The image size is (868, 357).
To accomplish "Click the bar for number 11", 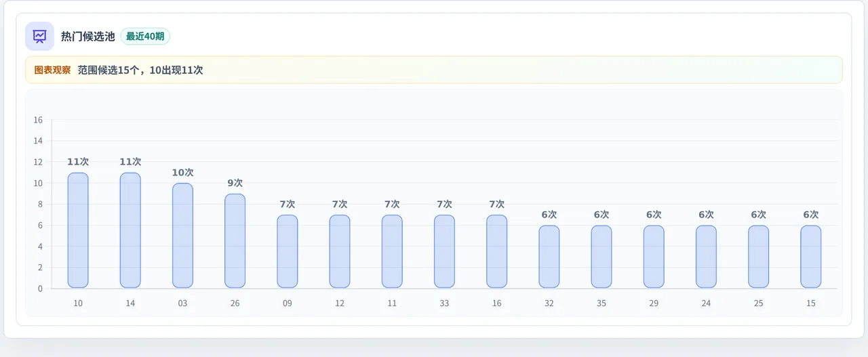I will [x=392, y=251].
